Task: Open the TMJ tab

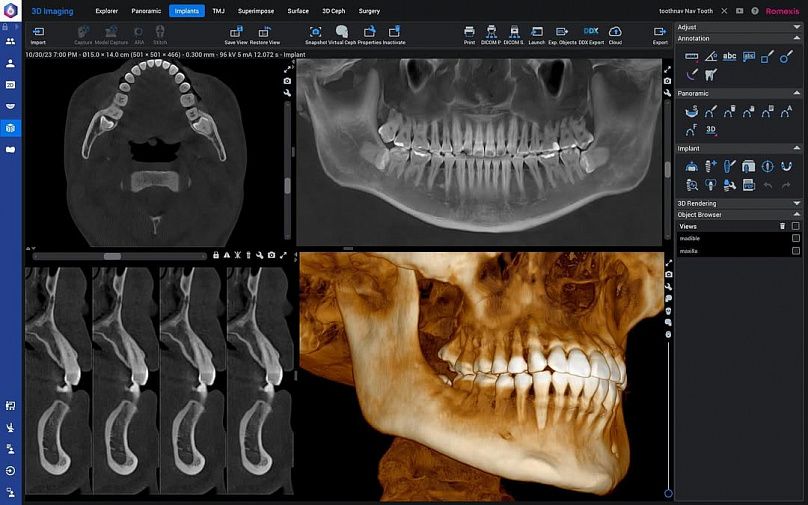Action: (218, 11)
